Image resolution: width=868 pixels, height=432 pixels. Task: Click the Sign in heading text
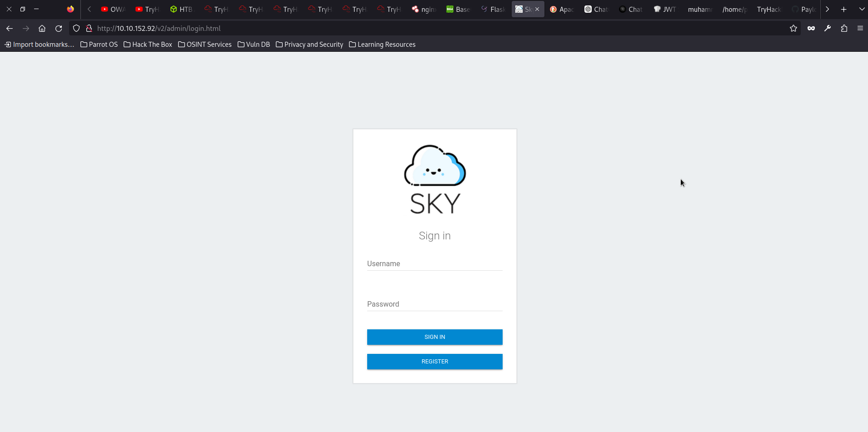tap(435, 236)
